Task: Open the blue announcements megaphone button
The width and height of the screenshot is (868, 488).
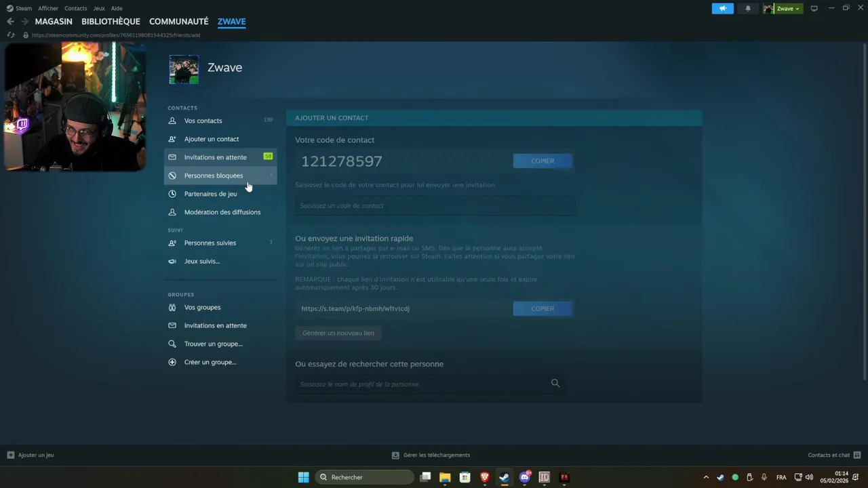Action: click(723, 8)
